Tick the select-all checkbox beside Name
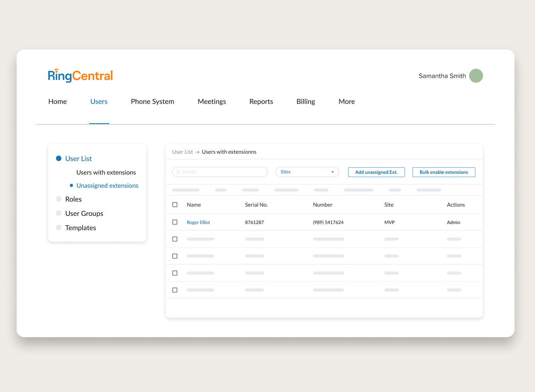Screen dimensions: 535x392 [x=175, y=205]
